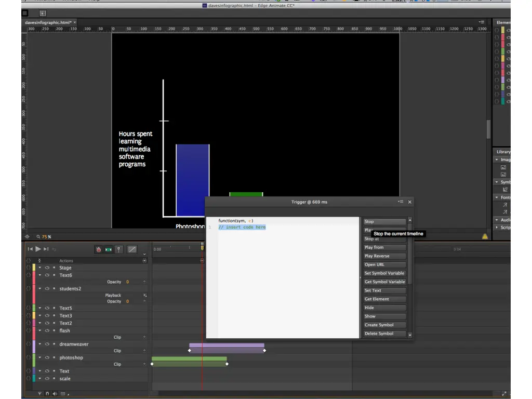Toggle lock dot for scale layer

[x=54, y=379]
